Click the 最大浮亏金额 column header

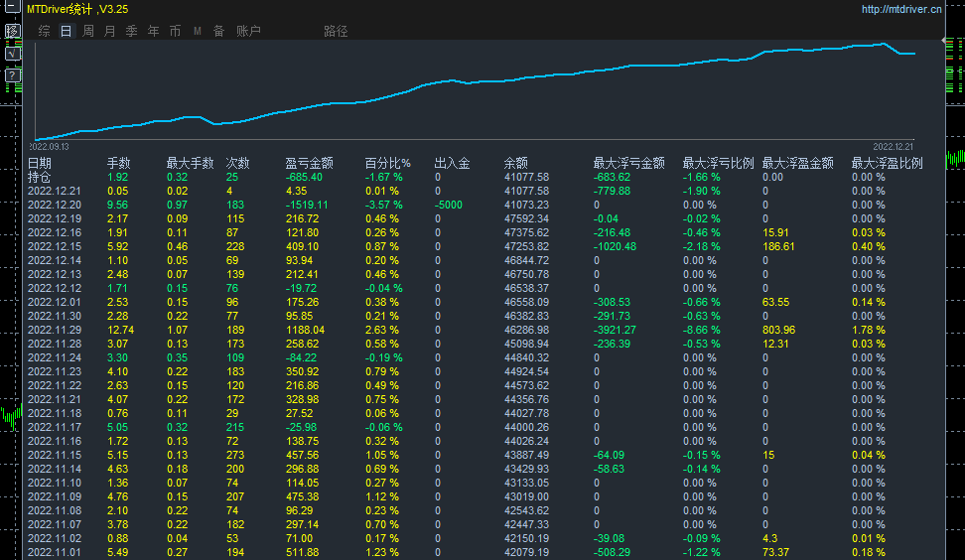[629, 163]
